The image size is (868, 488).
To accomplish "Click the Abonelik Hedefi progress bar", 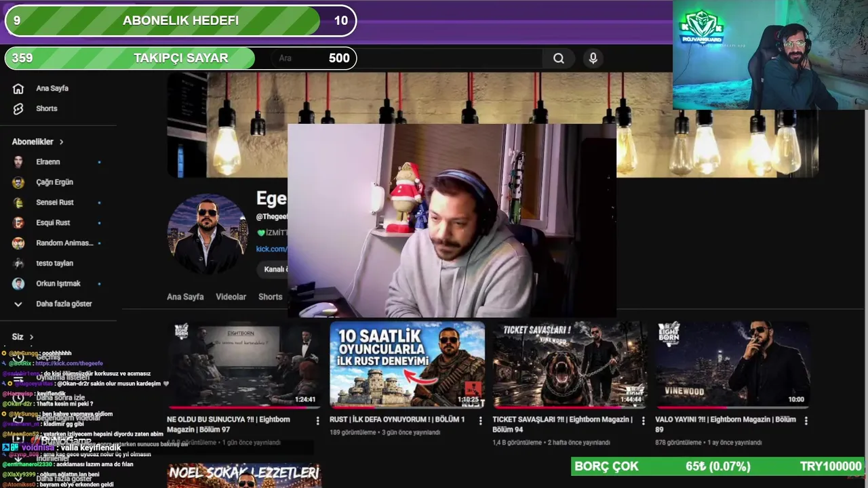I will [x=181, y=20].
